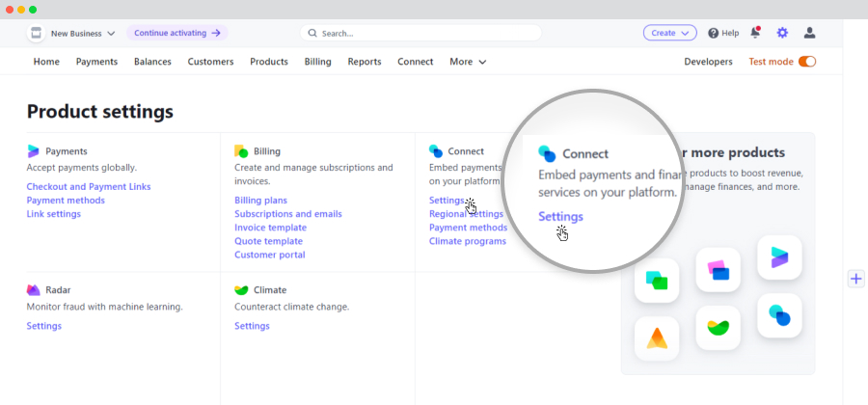This screenshot has height=405, width=868.
Task: Click the Product settings heading
Action: pyautogui.click(x=100, y=111)
